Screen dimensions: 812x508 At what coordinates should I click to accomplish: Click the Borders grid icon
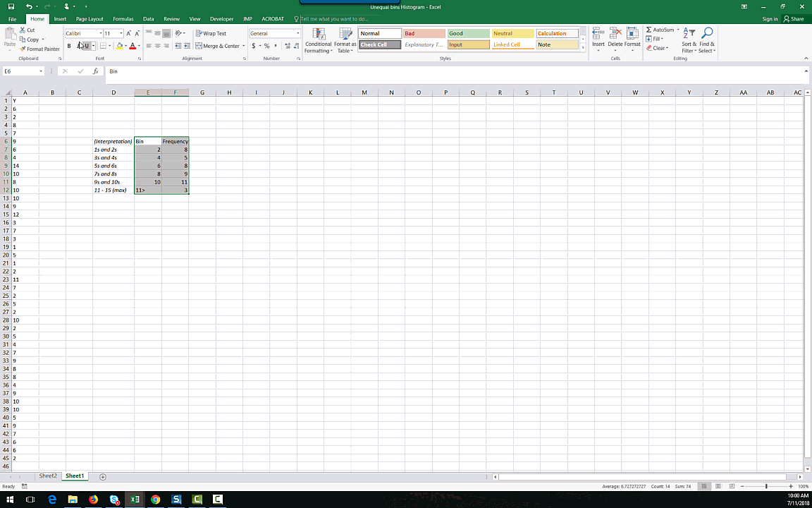103,46
